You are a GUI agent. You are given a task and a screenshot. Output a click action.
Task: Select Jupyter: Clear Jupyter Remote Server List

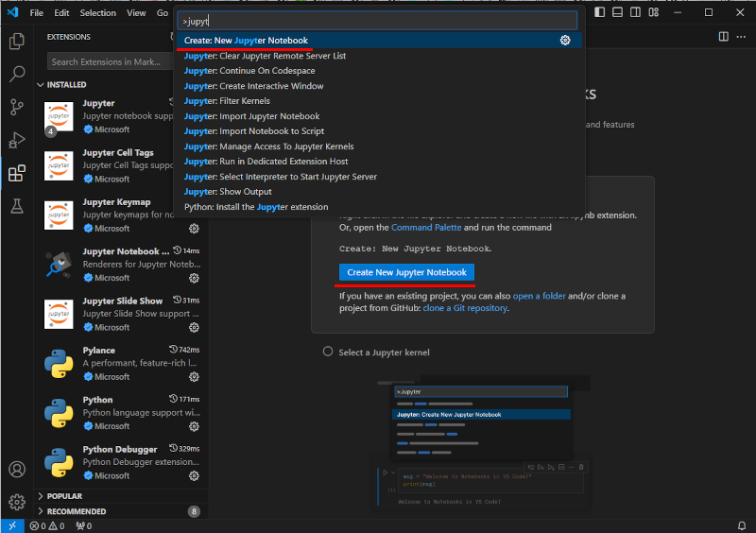pos(379,56)
